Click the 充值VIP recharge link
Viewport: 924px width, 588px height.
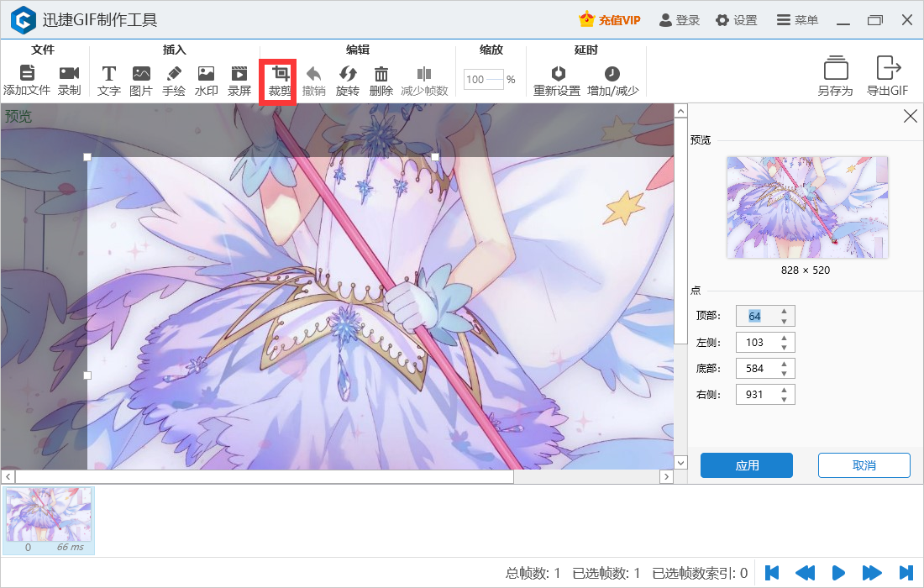609,20
